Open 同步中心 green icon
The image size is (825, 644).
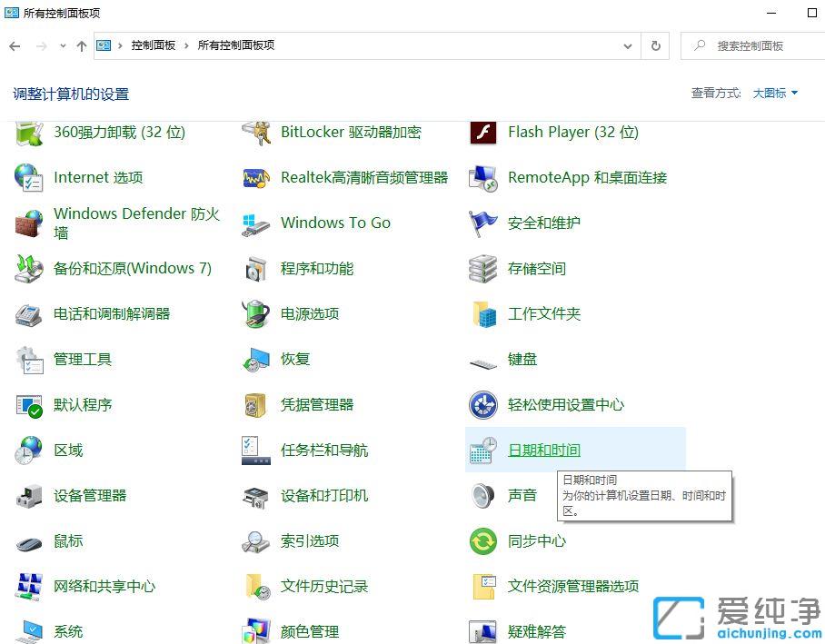click(483, 541)
